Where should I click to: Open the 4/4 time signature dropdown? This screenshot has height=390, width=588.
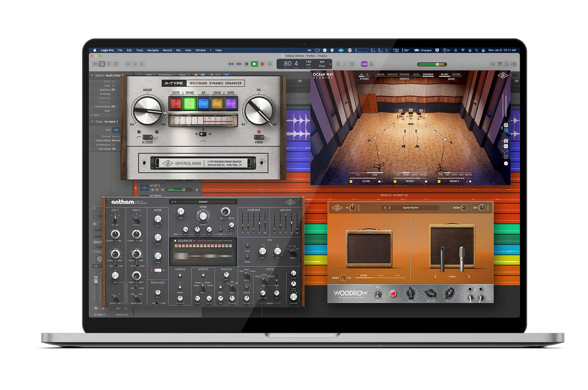point(321,63)
